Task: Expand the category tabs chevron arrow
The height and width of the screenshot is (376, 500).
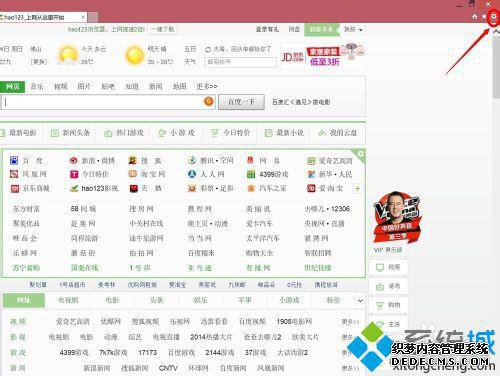Action: 360,300
